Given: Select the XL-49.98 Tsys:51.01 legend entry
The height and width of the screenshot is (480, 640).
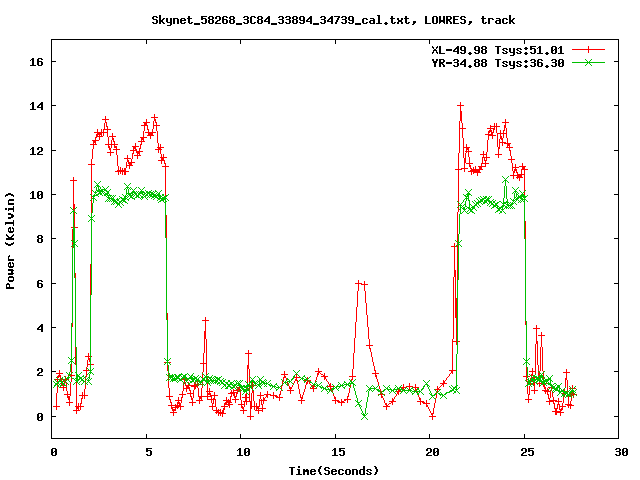Looking at the screenshot, I should point(498,50).
